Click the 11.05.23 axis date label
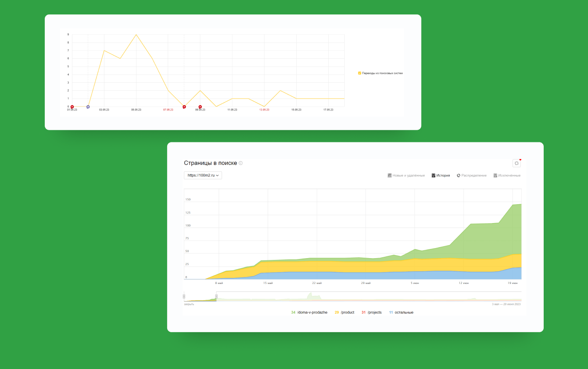588x369 pixels. [232, 110]
